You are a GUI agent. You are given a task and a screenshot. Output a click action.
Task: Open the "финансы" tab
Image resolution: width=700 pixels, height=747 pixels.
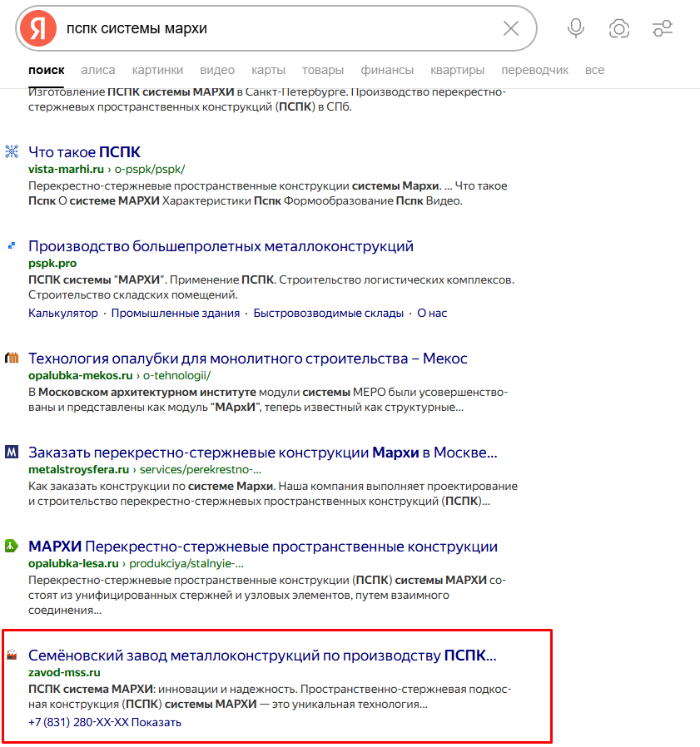387,70
